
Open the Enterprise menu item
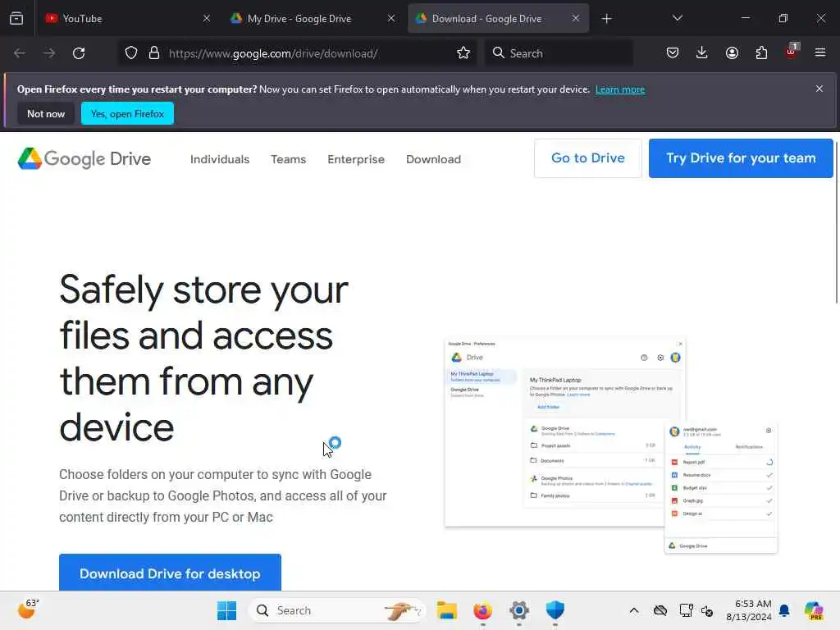[x=356, y=159]
